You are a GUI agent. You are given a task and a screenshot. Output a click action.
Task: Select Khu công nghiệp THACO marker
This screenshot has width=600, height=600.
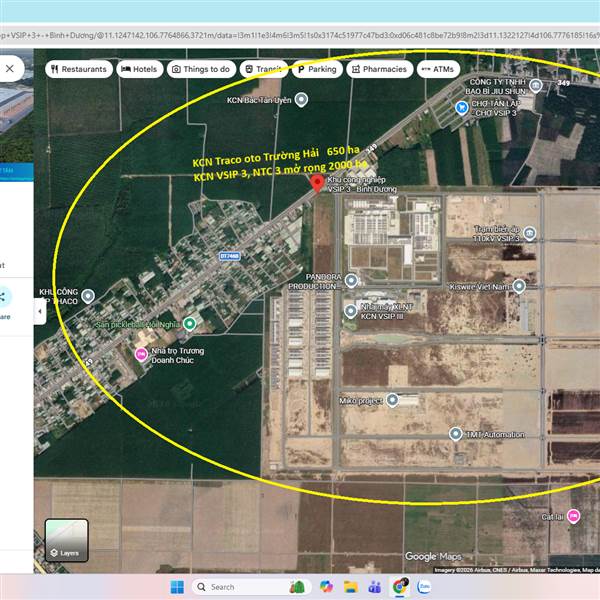(x=88, y=296)
